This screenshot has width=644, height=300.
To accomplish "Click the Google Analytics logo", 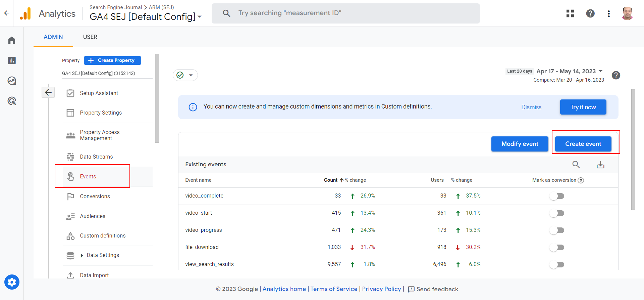I will [x=25, y=13].
